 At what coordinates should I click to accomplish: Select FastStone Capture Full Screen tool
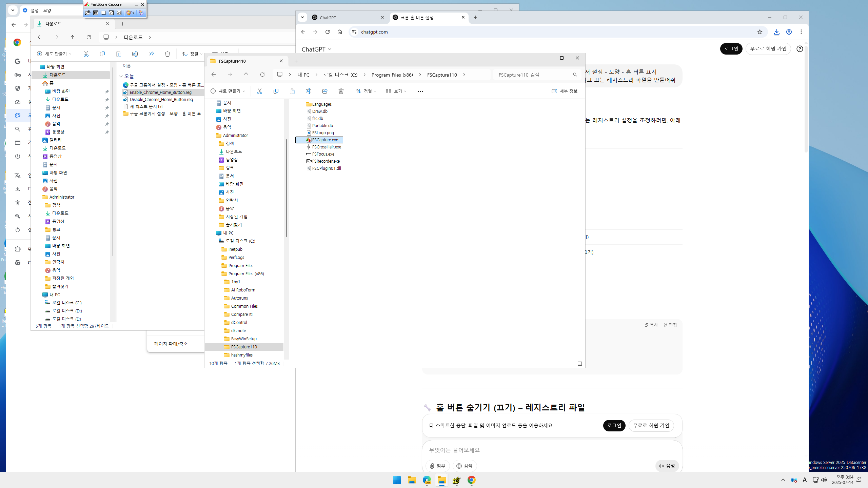[111, 13]
